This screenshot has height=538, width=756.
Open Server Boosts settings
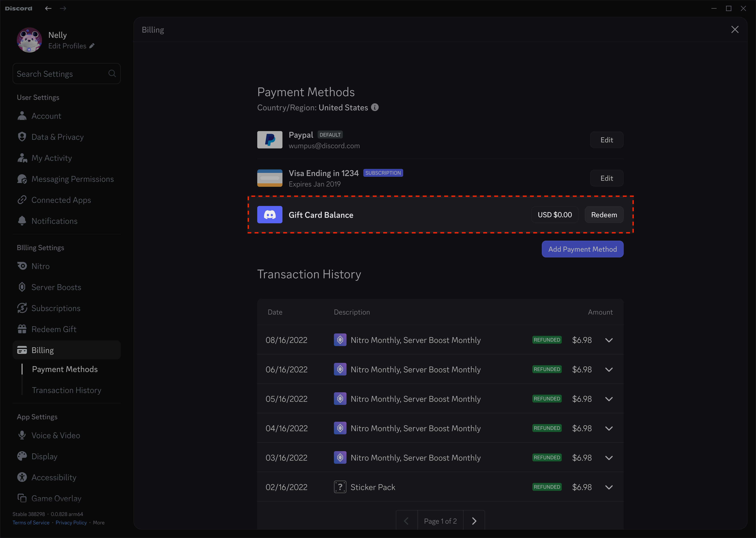click(x=66, y=287)
